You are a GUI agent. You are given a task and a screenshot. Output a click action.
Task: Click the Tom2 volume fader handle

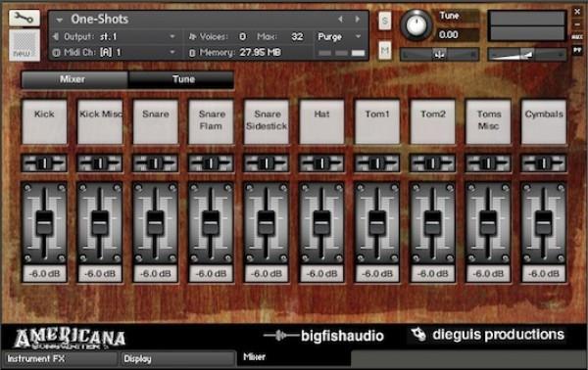[x=433, y=223]
